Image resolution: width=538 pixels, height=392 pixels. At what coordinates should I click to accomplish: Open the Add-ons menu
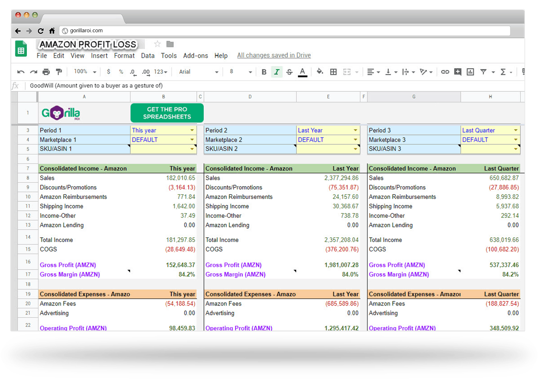click(x=195, y=56)
